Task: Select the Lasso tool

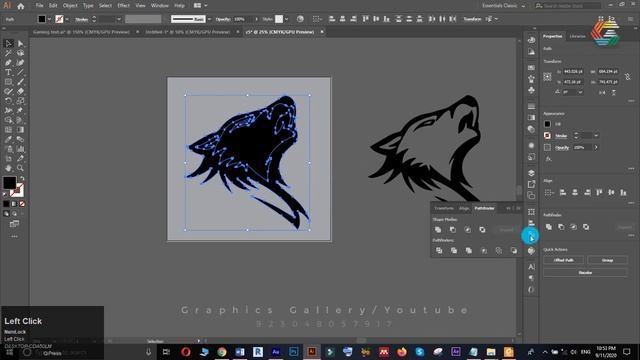Action: point(20,53)
